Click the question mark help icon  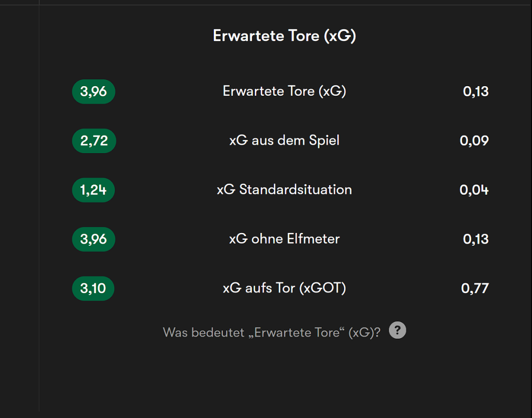[397, 330]
